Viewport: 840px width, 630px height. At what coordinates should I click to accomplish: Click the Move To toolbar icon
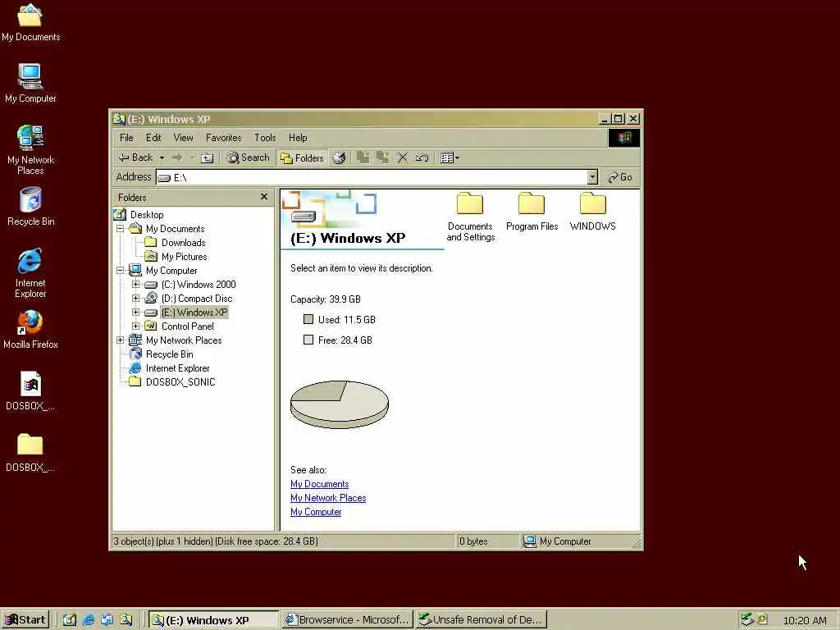pos(363,158)
